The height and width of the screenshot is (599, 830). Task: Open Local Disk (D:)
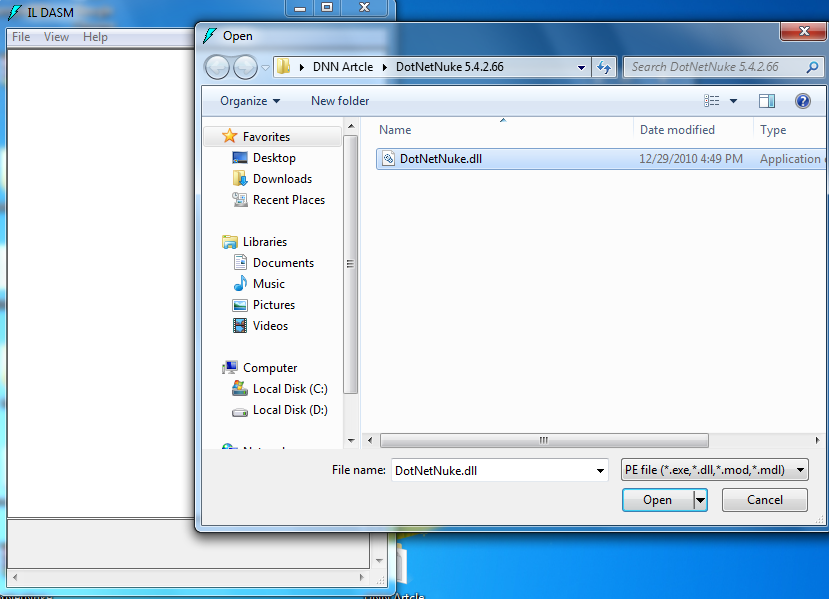coord(290,410)
